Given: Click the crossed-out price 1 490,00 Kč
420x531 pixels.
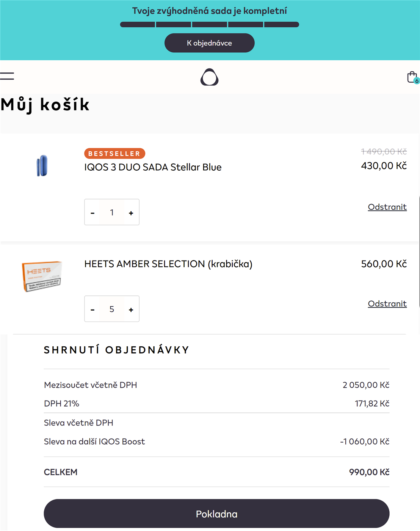Looking at the screenshot, I should (384, 152).
